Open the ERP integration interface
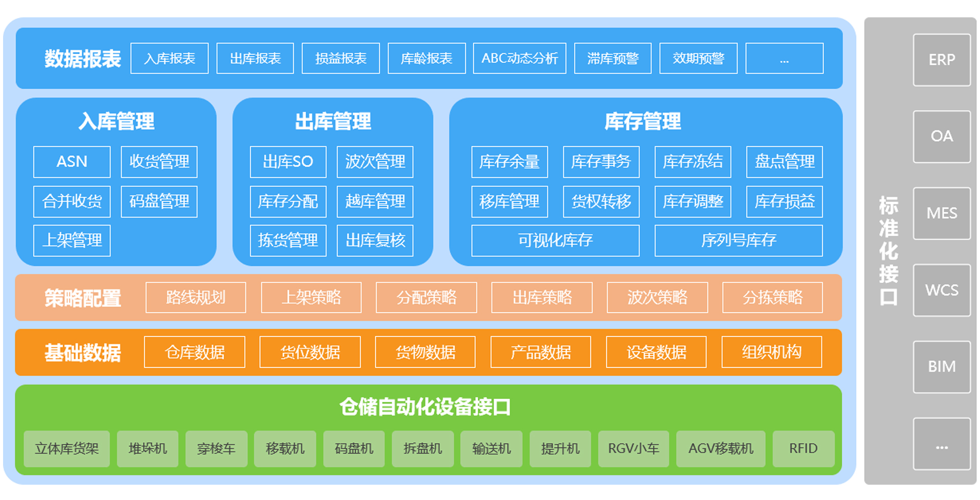This screenshot has height=500, width=980. [x=942, y=60]
